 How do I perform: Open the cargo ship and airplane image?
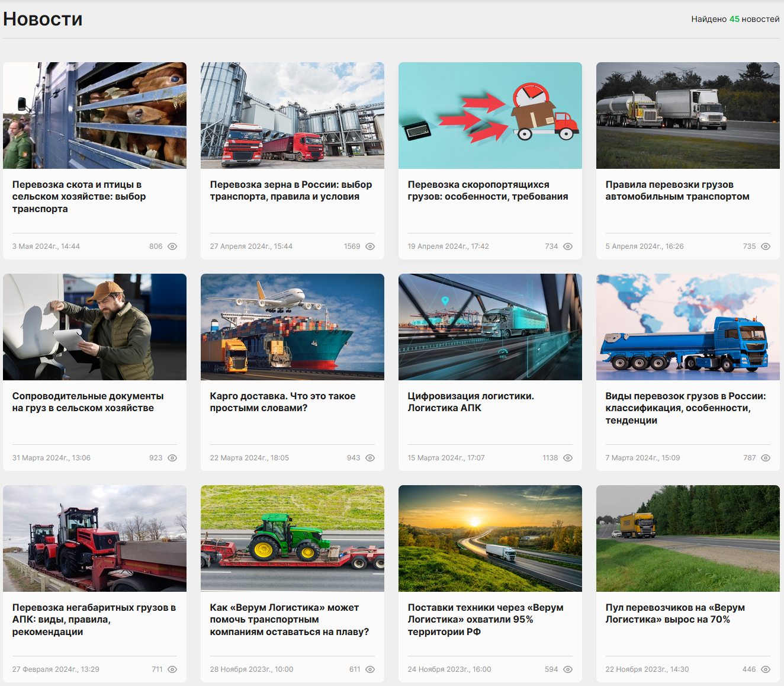click(x=293, y=327)
